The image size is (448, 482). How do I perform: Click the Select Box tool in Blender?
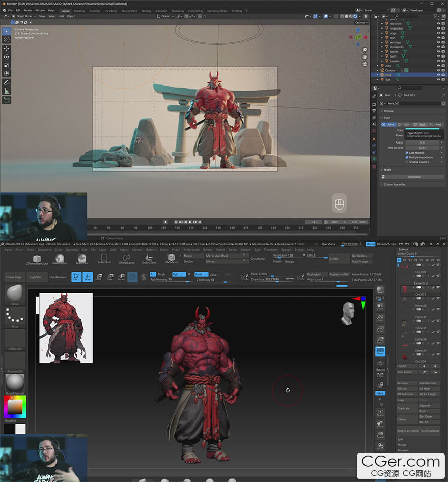7,31
